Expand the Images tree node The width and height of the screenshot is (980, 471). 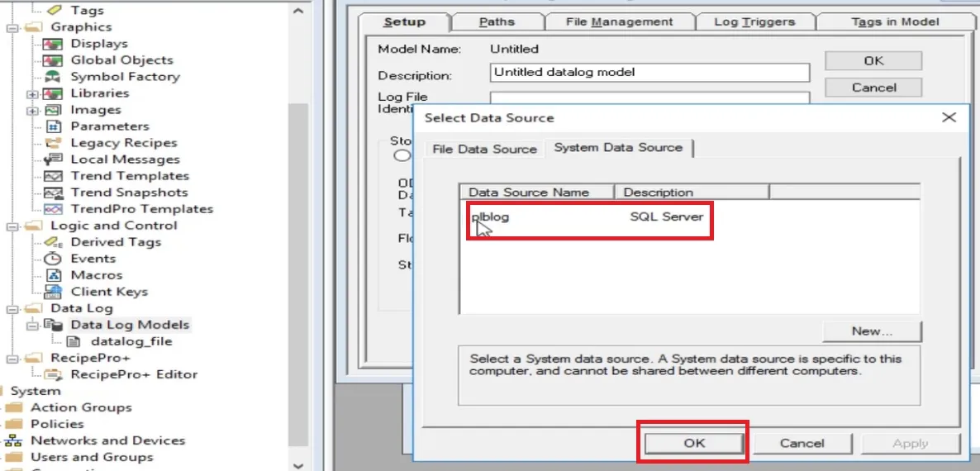32,110
